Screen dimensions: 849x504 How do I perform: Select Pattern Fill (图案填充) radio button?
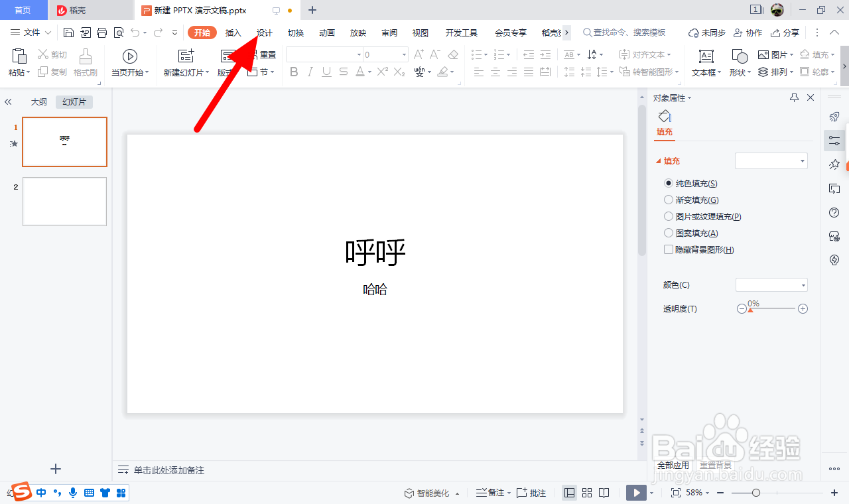coord(669,233)
